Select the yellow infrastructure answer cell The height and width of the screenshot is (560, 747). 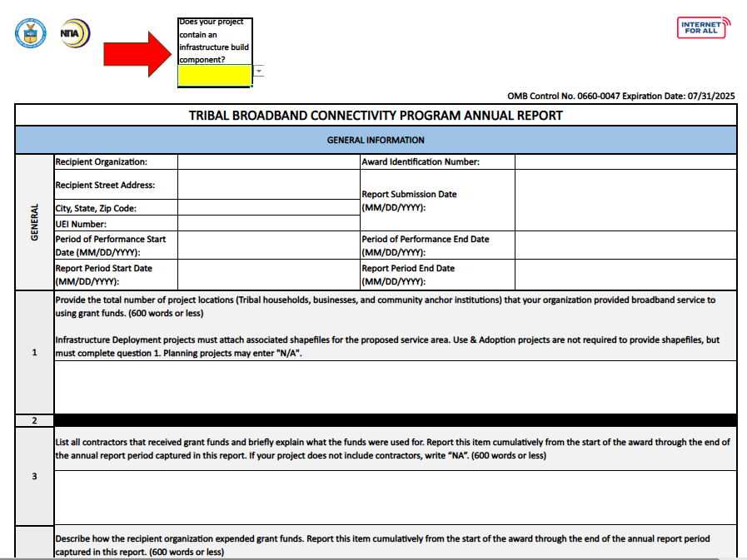pyautogui.click(x=215, y=76)
